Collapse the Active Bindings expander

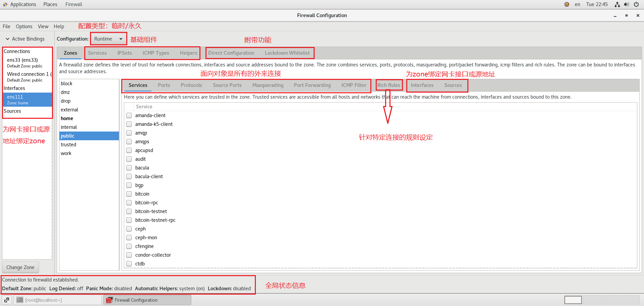(x=7, y=39)
